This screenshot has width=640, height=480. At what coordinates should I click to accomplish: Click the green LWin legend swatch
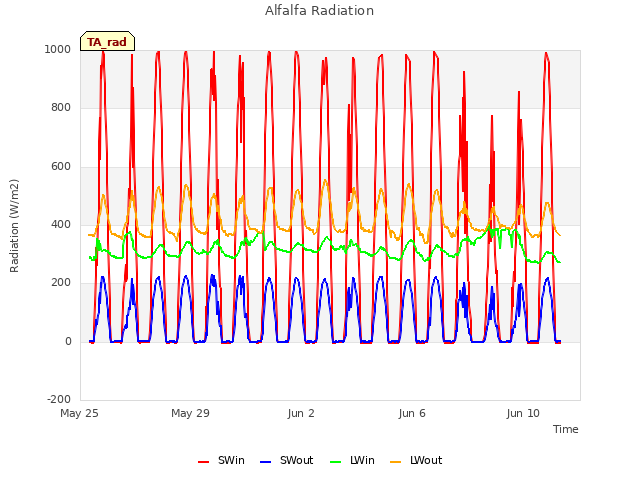335,462
